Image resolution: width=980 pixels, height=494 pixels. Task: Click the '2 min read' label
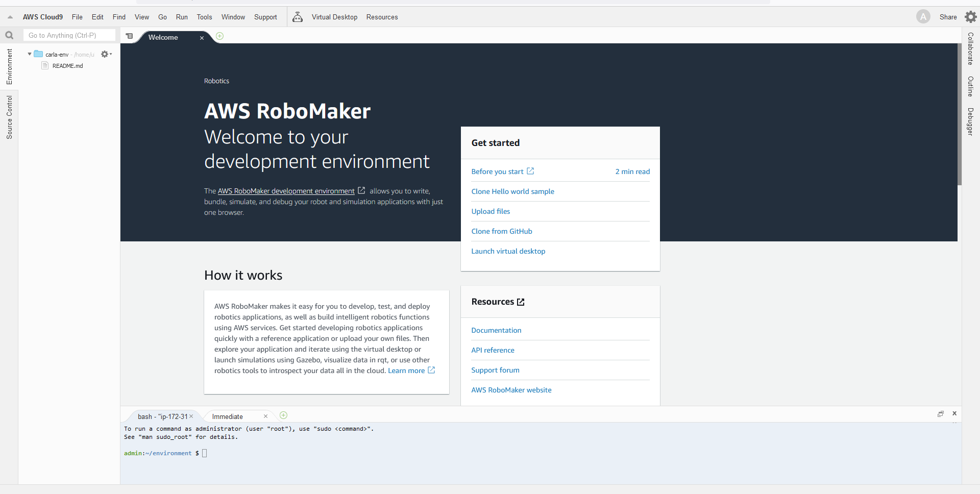pos(632,171)
